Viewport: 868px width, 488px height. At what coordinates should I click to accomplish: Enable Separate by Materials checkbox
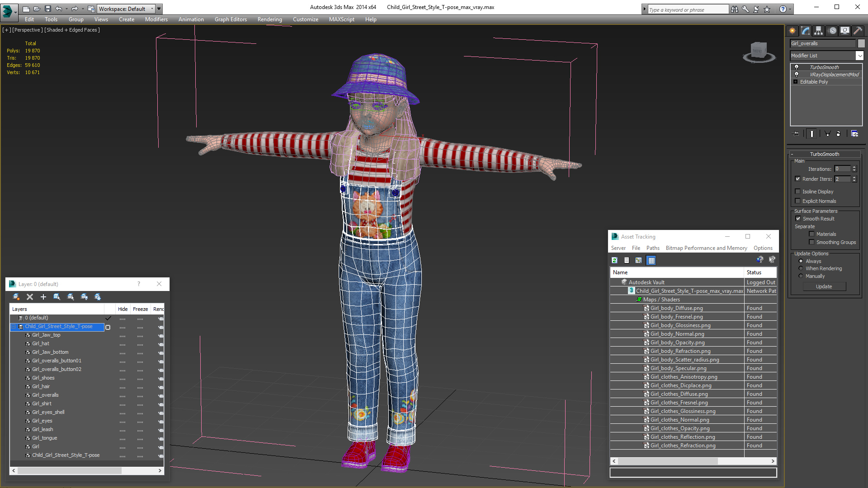click(x=812, y=234)
